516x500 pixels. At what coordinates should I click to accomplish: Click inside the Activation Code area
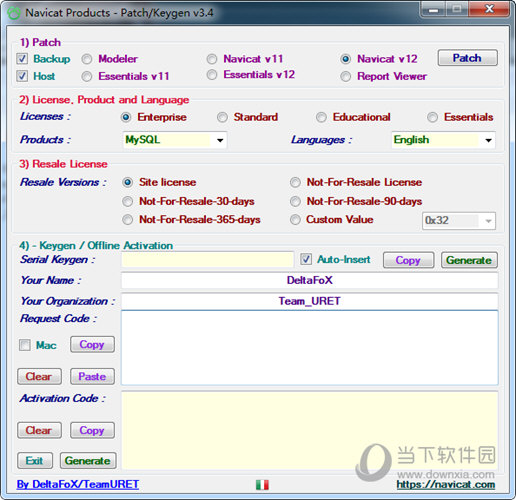(310, 431)
